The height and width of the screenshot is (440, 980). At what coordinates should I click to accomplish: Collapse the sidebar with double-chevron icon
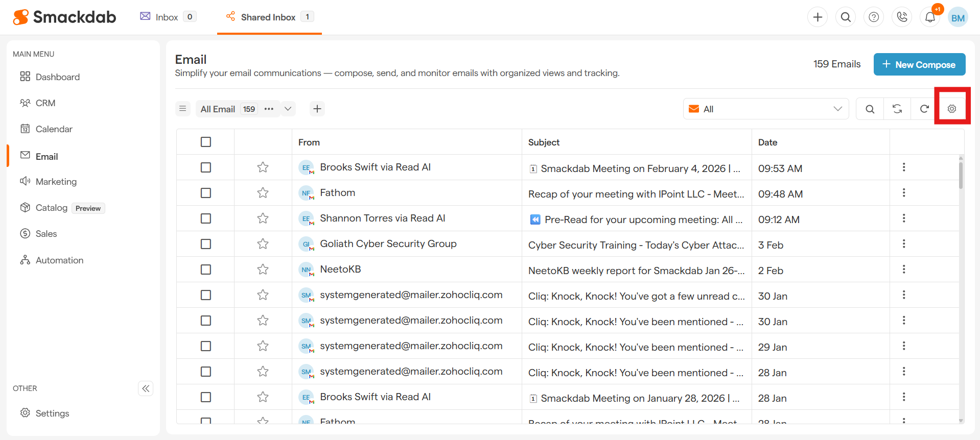pos(146,388)
